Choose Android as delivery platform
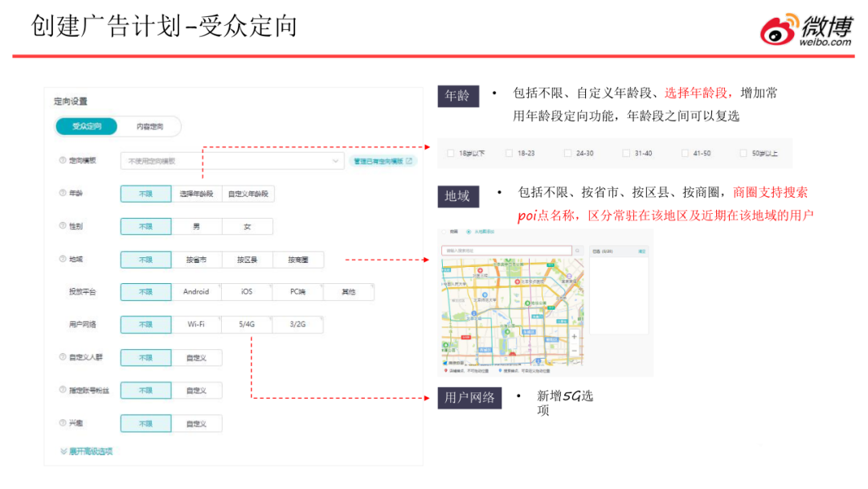The width and height of the screenshot is (868, 489). coord(196,292)
